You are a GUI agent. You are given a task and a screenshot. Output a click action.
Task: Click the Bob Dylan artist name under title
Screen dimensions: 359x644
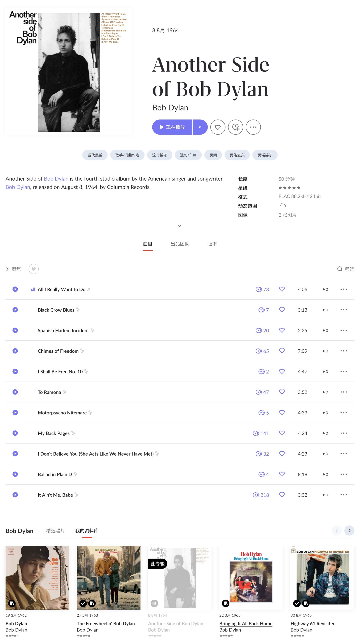[170, 107]
